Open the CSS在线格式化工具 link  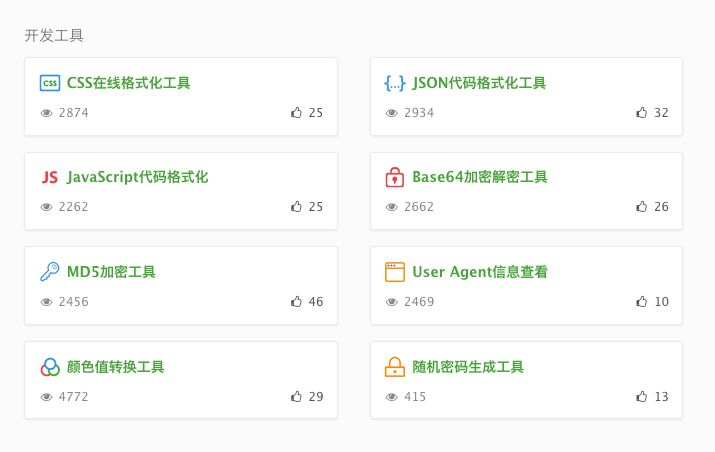(x=129, y=83)
